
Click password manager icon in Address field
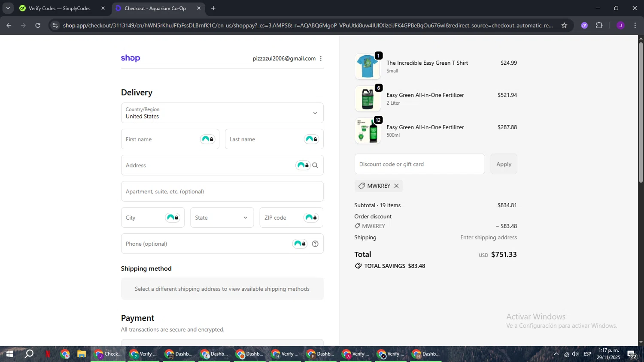click(x=303, y=165)
